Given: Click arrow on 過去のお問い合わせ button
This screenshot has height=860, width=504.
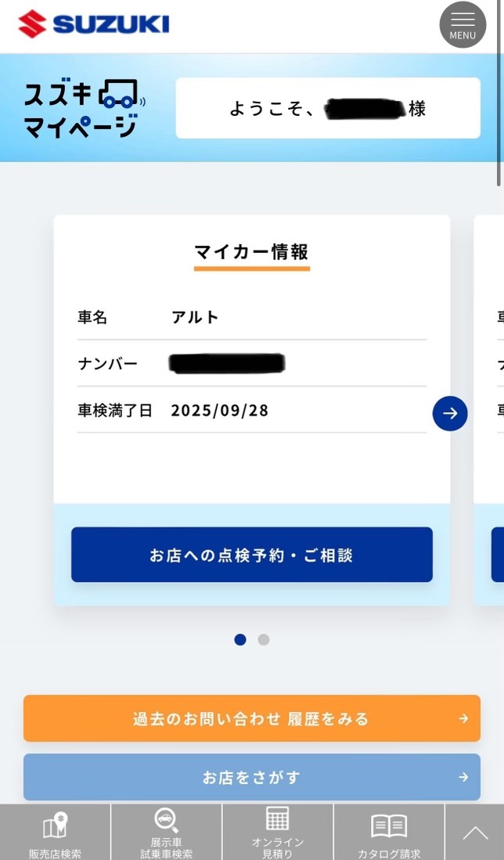Looking at the screenshot, I should (x=463, y=718).
